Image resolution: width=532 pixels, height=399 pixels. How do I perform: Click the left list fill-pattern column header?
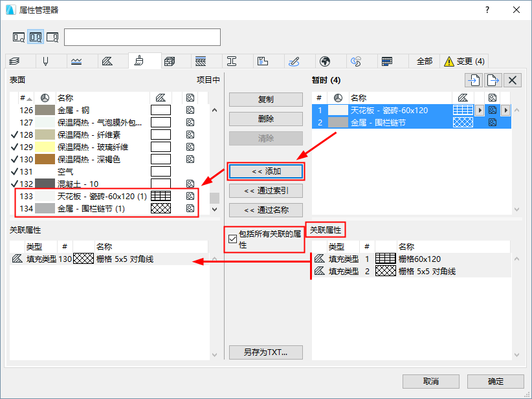(x=161, y=98)
